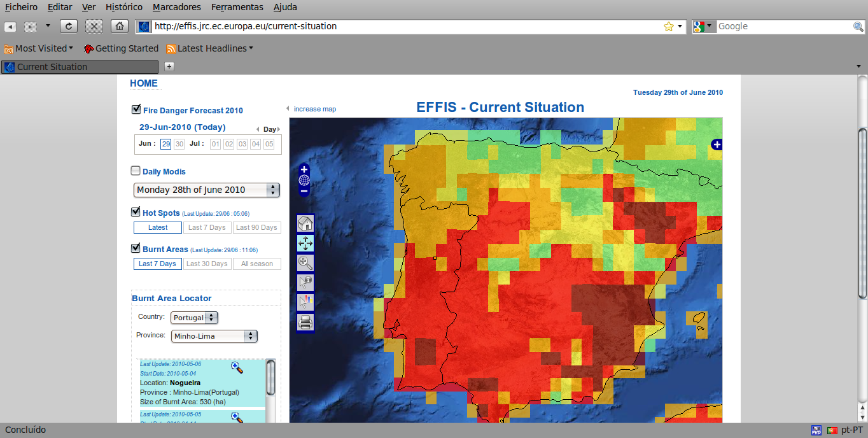The width and height of the screenshot is (868, 438).
Task: Open the list all tabs arrow
Action: 859,66
